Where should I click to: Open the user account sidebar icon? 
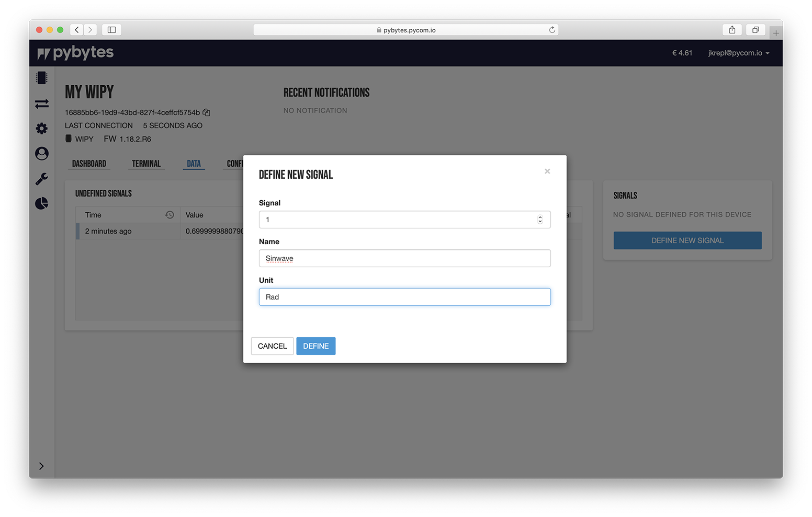pos(42,153)
